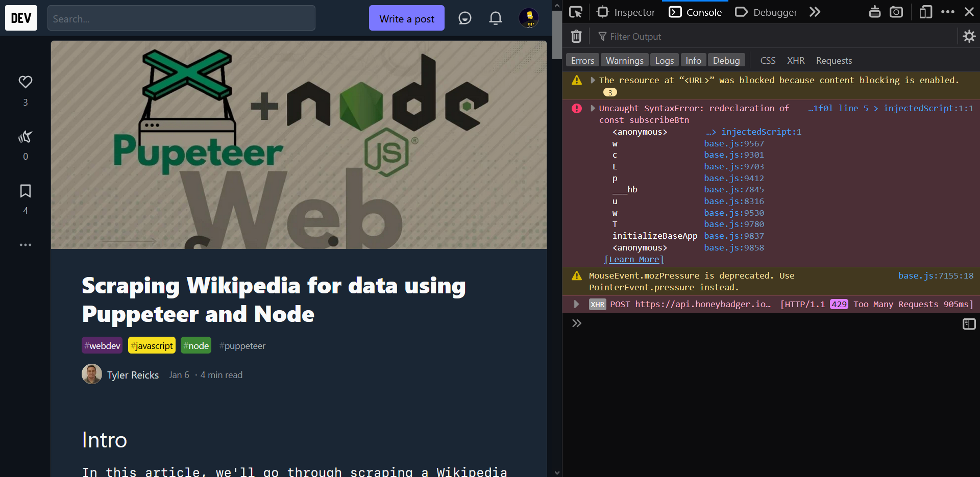Image resolution: width=980 pixels, height=477 pixels.
Task: Give the article a unicorn reaction
Action: click(x=26, y=136)
